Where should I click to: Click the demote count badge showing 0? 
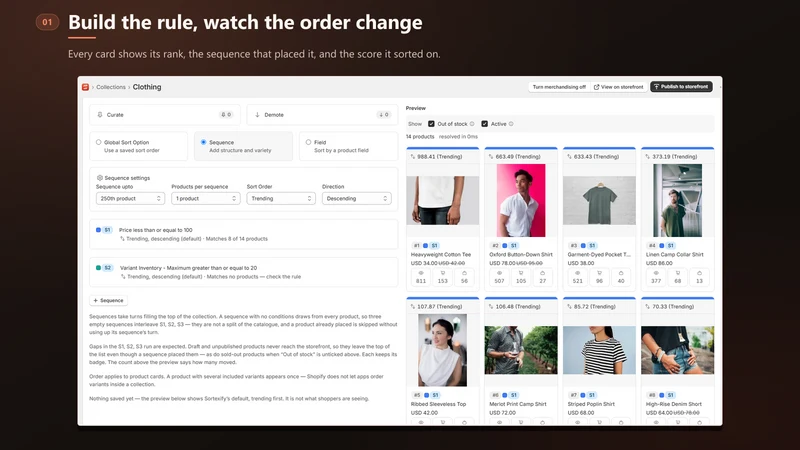[x=384, y=115]
